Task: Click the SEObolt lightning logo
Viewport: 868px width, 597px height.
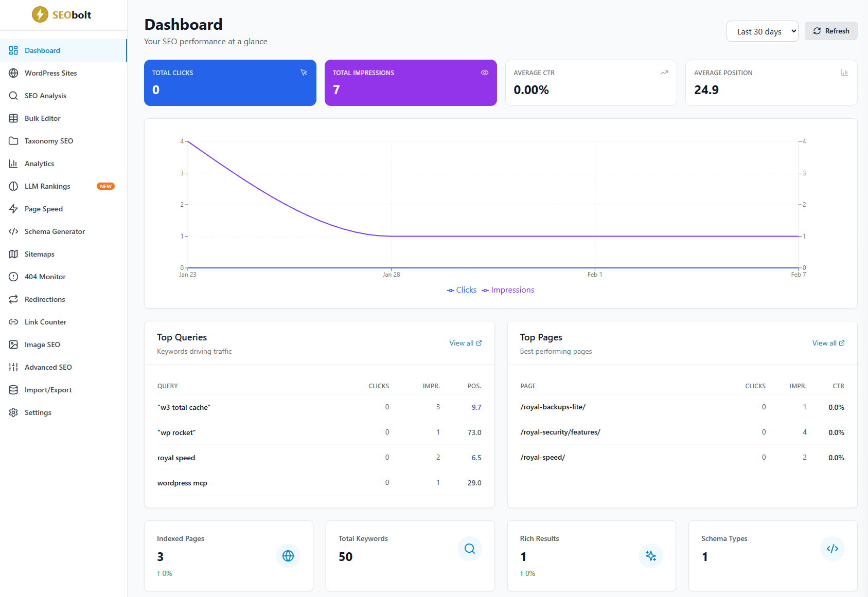Action: (x=40, y=14)
